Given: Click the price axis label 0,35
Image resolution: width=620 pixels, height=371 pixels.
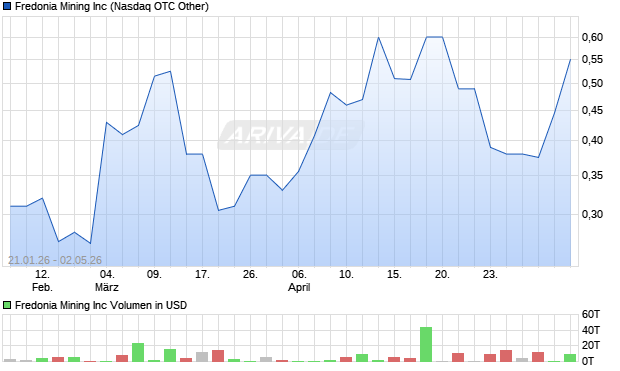Looking at the screenshot, I should pyautogui.click(x=592, y=175).
